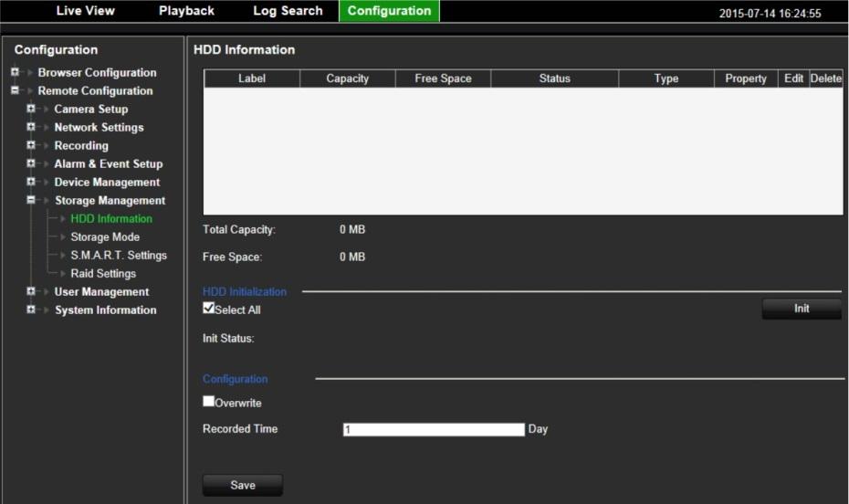Expand the Alarm & Event Setup node

pyautogui.click(x=31, y=163)
